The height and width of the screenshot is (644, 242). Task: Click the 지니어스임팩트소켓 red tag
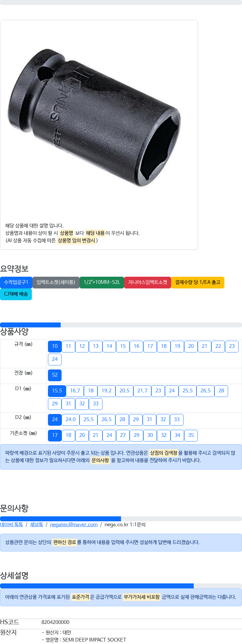click(x=148, y=282)
